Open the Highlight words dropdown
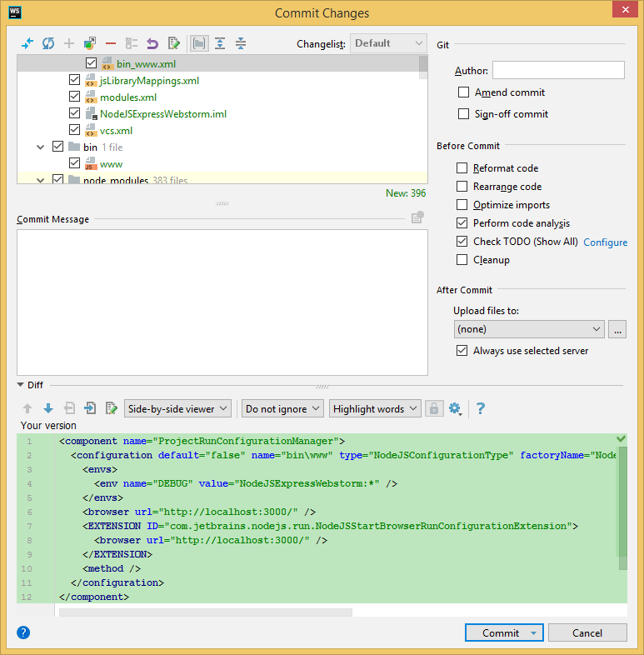 (375, 408)
